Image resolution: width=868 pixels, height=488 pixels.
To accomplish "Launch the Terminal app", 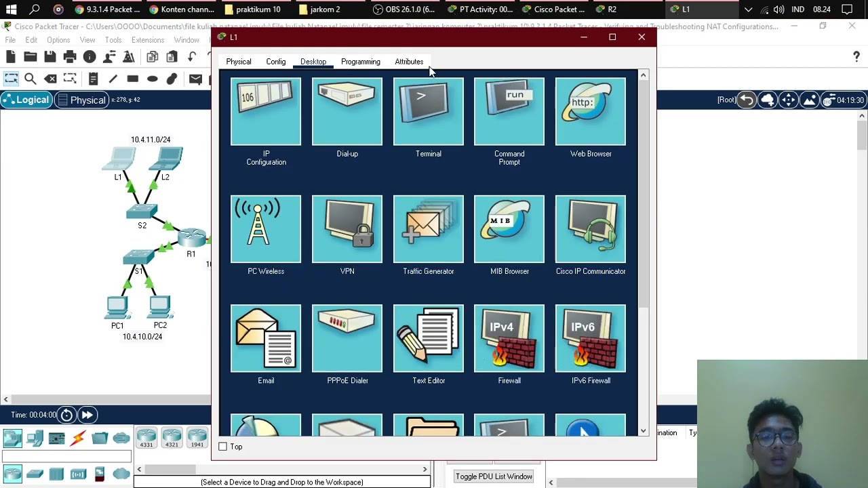I will tap(429, 112).
